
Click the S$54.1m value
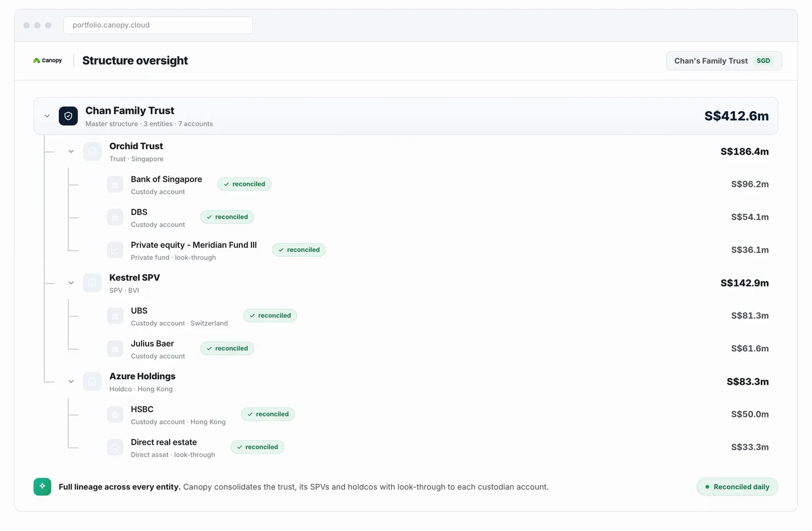750,217
